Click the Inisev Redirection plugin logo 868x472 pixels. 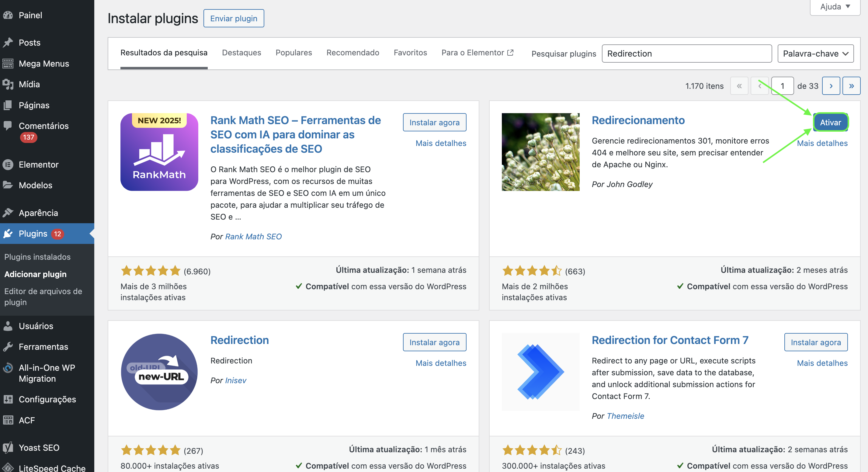point(159,372)
